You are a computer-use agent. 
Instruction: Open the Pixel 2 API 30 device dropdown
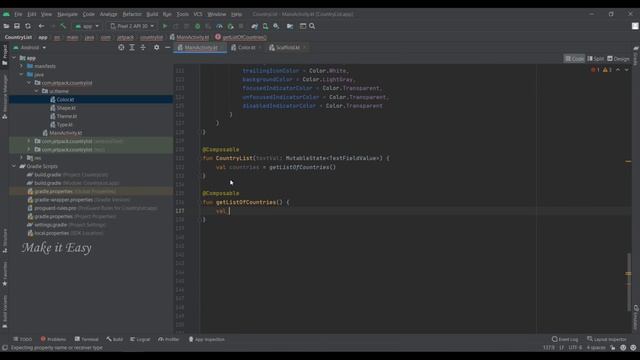[132, 26]
